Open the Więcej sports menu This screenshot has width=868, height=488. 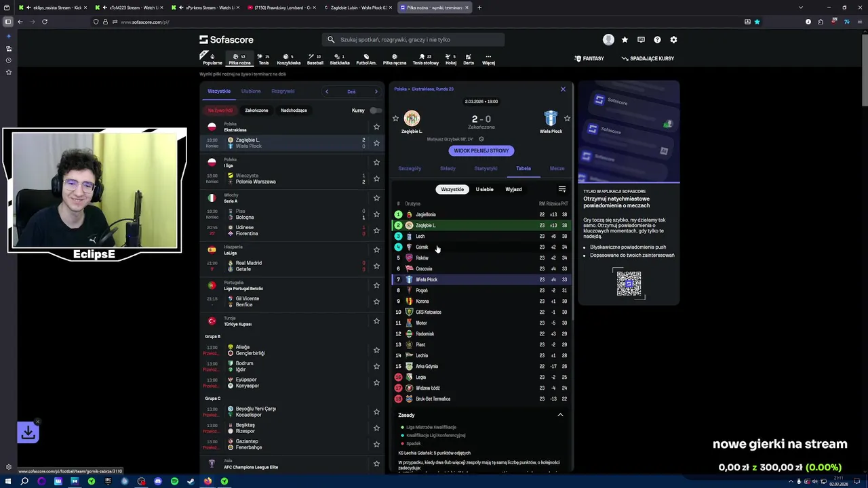pos(488,59)
